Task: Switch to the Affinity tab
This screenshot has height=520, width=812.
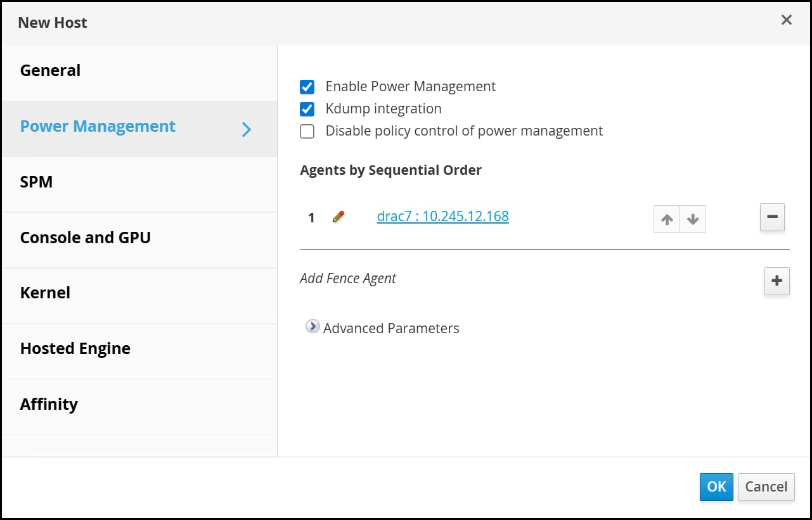Action: point(139,407)
